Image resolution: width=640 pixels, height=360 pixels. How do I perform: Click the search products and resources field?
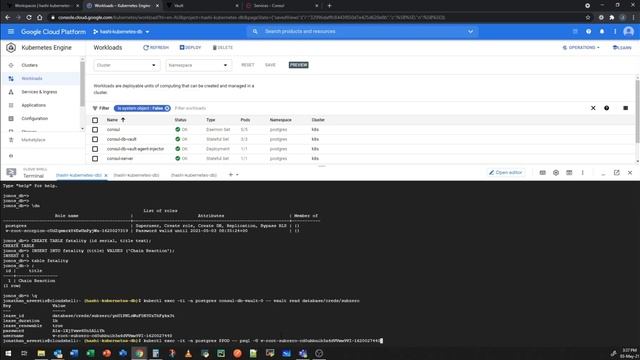(363, 31)
